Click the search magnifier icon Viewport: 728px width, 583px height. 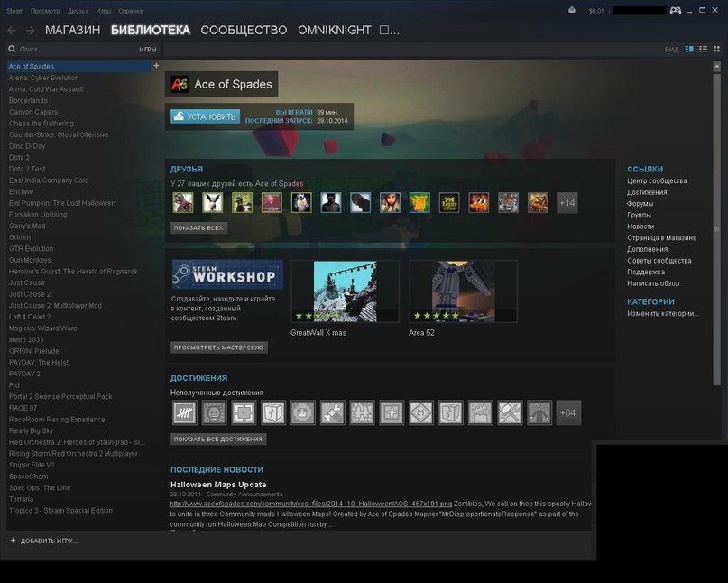click(x=12, y=49)
